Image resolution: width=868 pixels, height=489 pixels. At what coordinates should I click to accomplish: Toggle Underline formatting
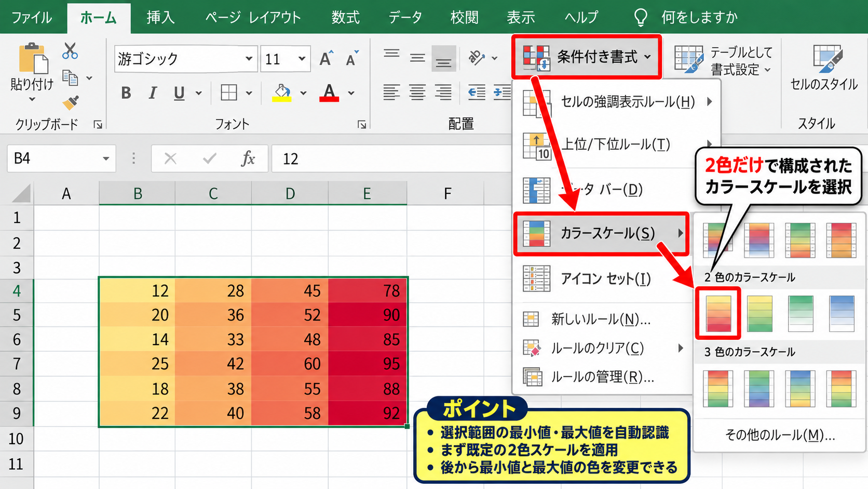pos(179,93)
